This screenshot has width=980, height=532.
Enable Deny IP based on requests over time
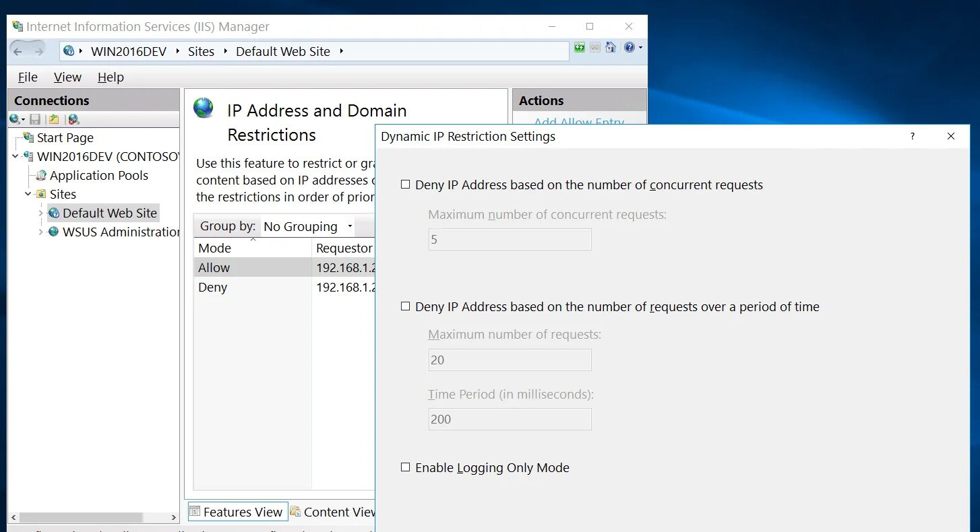point(405,306)
